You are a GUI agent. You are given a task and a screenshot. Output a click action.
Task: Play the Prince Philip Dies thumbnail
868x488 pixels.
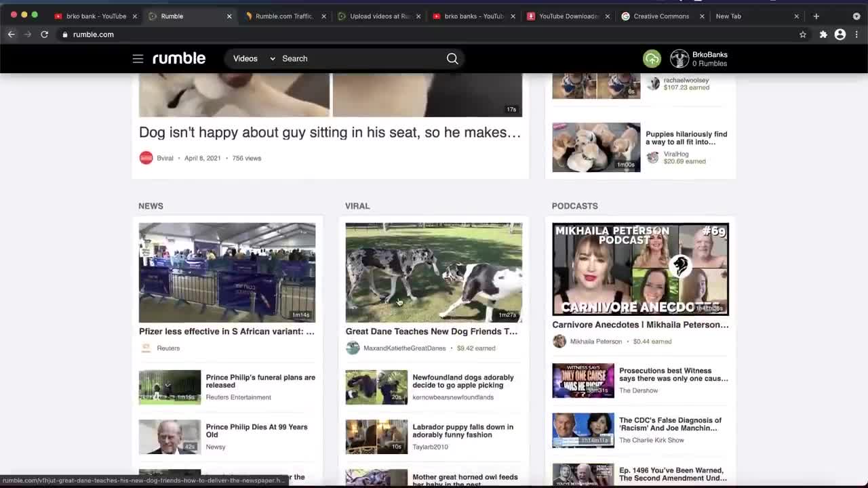point(170,436)
